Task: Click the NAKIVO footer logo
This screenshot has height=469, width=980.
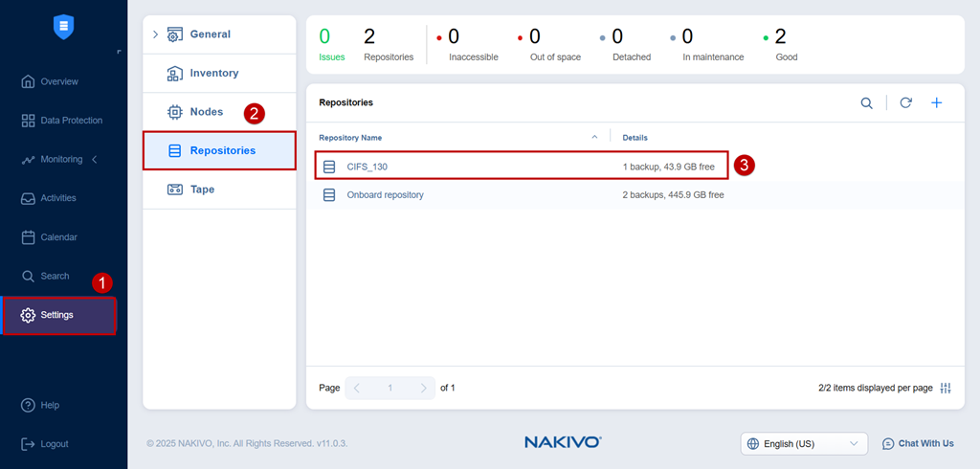Action: click(x=563, y=443)
